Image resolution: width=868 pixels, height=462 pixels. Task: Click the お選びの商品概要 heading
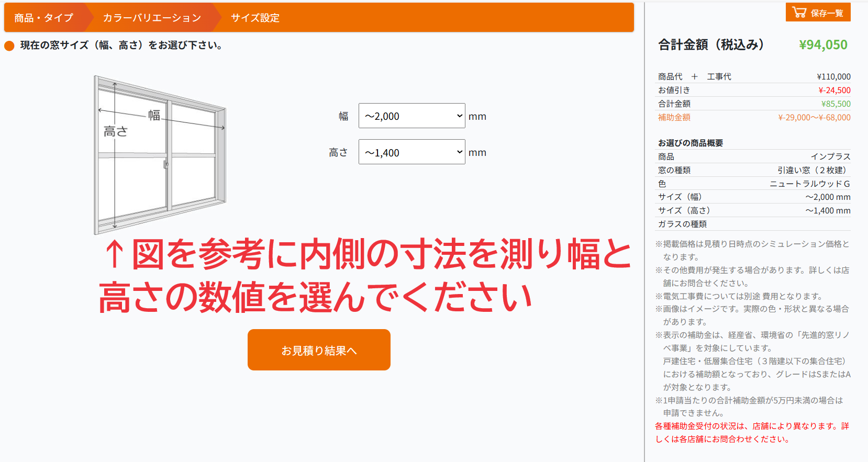(691, 143)
